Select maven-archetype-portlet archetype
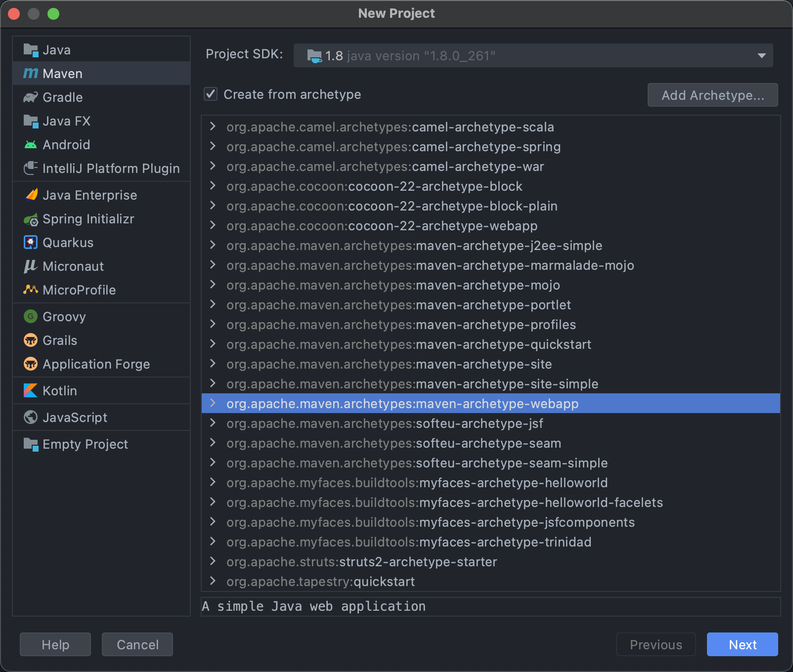Screen dimensions: 793x672 click(491, 305)
